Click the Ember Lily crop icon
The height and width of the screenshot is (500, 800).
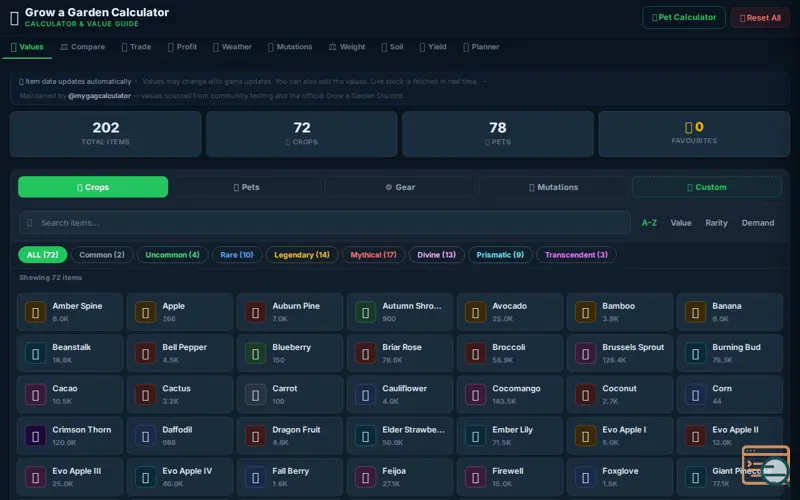[x=476, y=436]
